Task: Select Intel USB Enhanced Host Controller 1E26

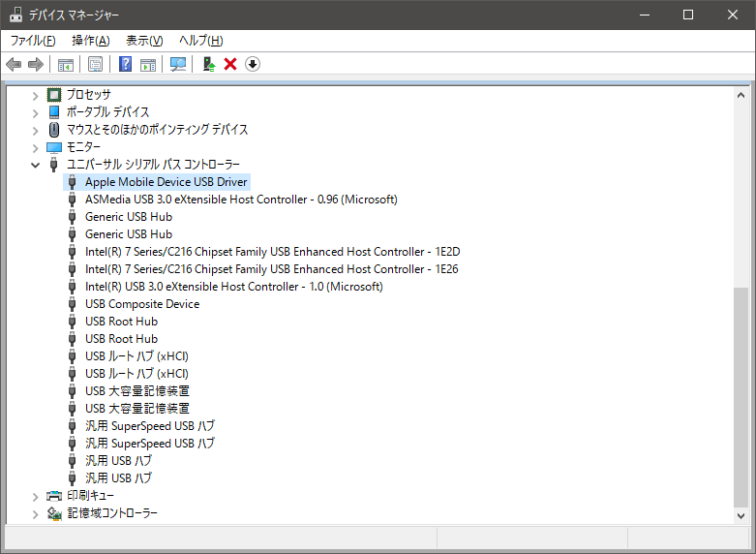Action: click(271, 269)
